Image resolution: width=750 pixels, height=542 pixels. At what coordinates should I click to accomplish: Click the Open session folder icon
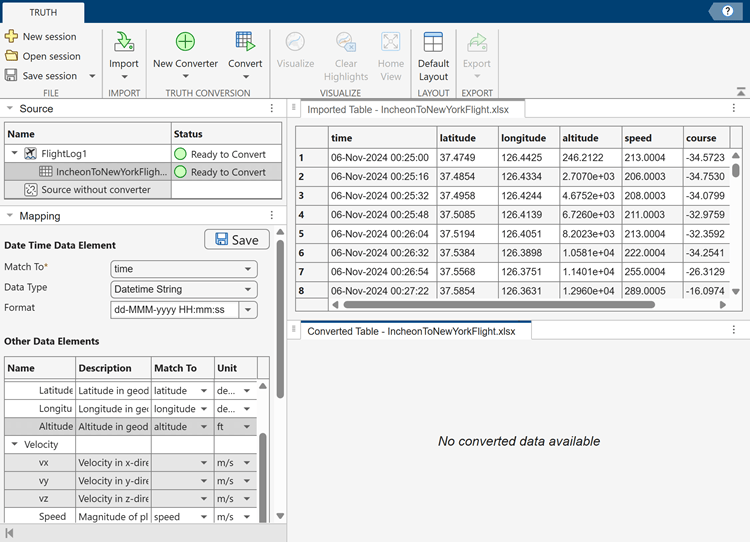tap(11, 55)
